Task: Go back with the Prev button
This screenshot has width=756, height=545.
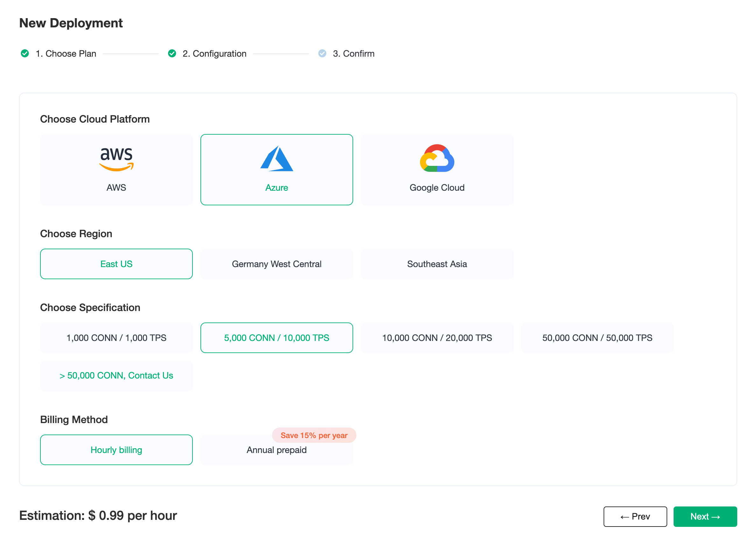Action: (x=635, y=516)
